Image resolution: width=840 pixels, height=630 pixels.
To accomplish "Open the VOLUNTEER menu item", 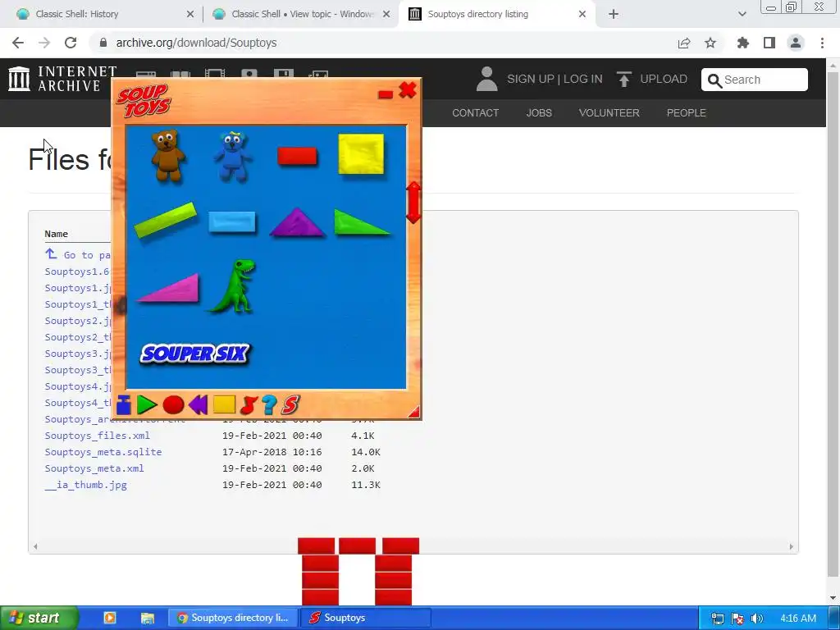I will [609, 113].
